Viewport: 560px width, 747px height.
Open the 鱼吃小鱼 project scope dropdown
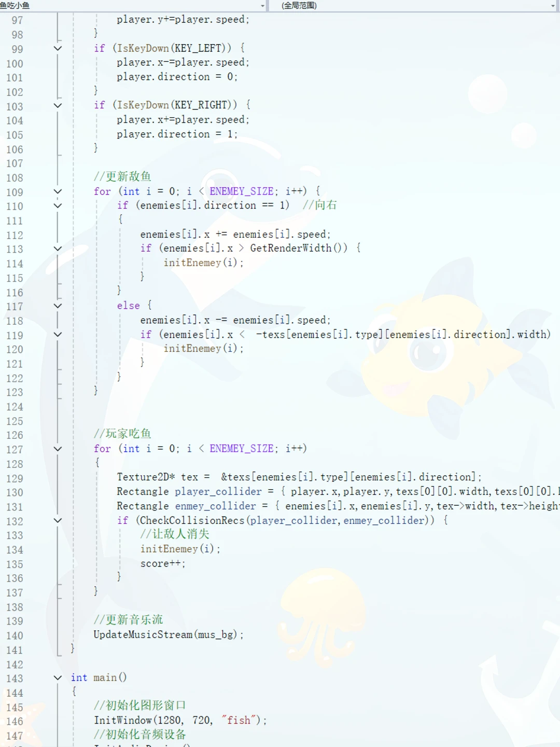pyautogui.click(x=263, y=6)
